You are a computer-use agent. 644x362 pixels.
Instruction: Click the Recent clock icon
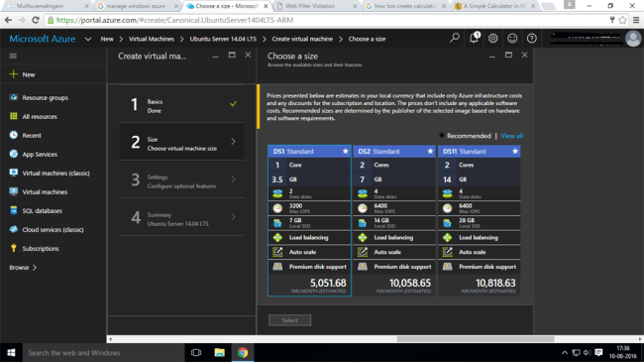tap(14, 135)
